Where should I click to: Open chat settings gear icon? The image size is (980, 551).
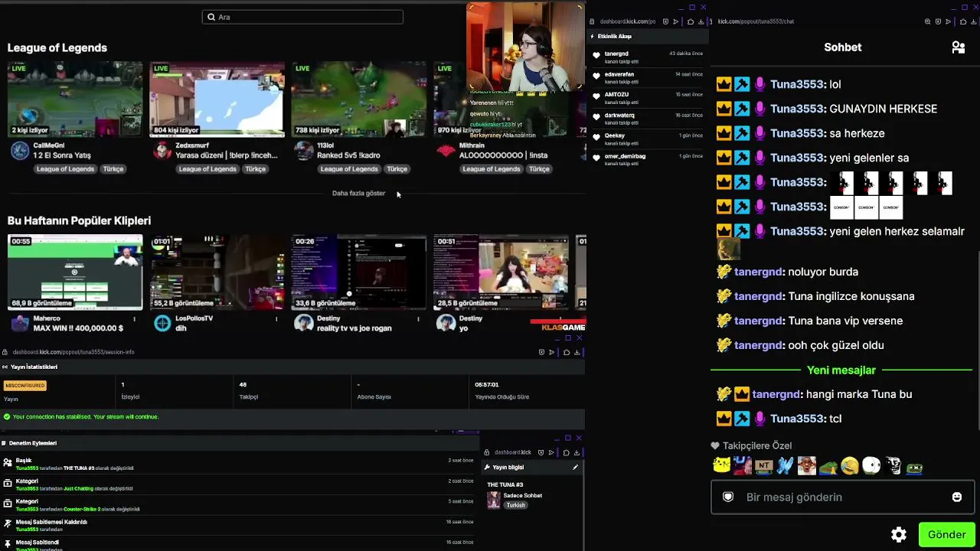[899, 534]
